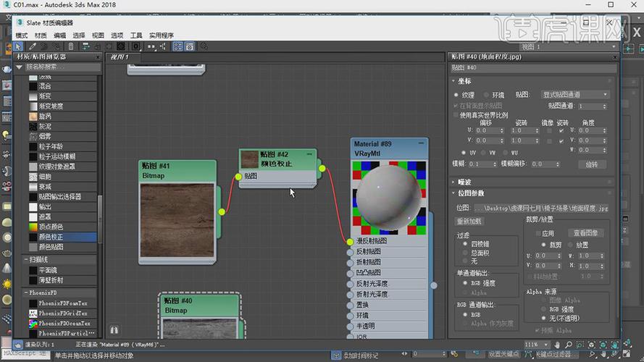Activate the Select tool arrow in Slate toolbar
This screenshot has width=644, height=362.
click(18, 46)
